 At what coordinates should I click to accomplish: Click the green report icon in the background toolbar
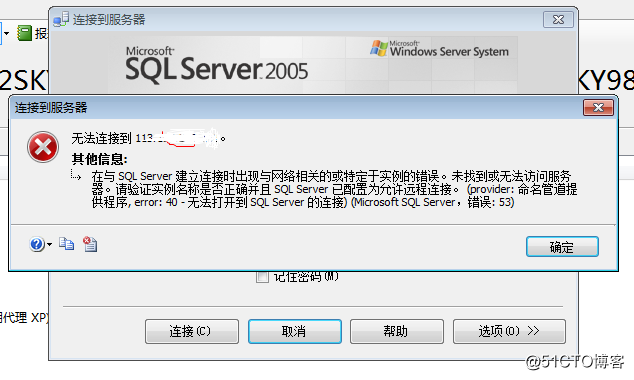tap(24, 33)
